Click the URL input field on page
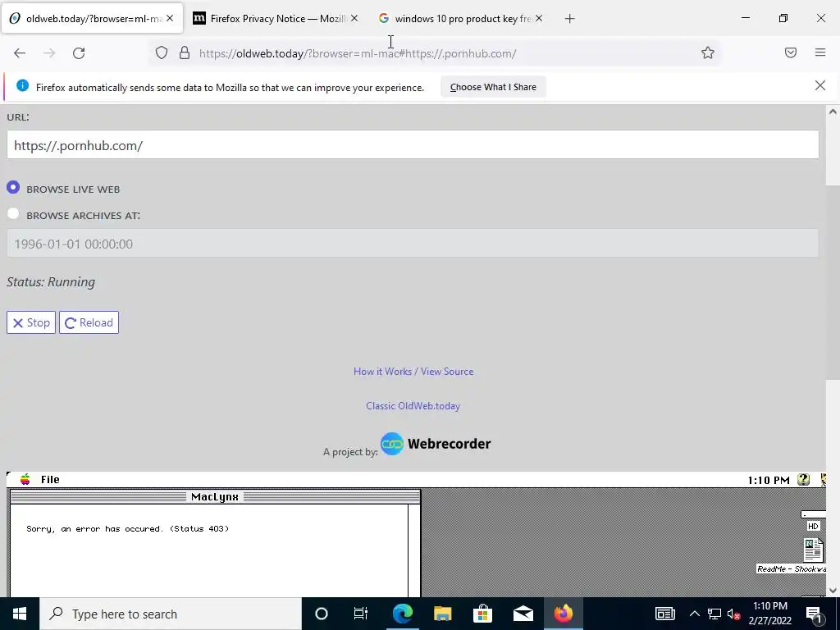This screenshot has width=840, height=630. pyautogui.click(x=413, y=144)
